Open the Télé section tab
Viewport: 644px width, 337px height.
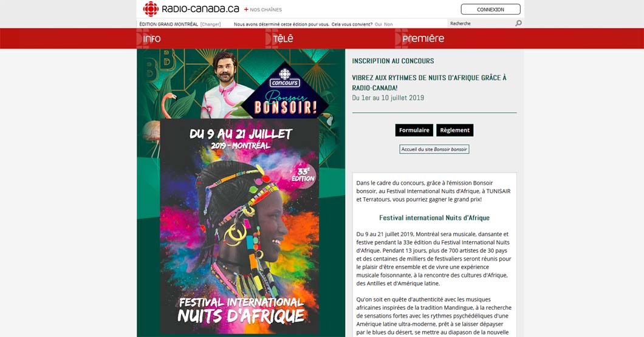click(283, 39)
